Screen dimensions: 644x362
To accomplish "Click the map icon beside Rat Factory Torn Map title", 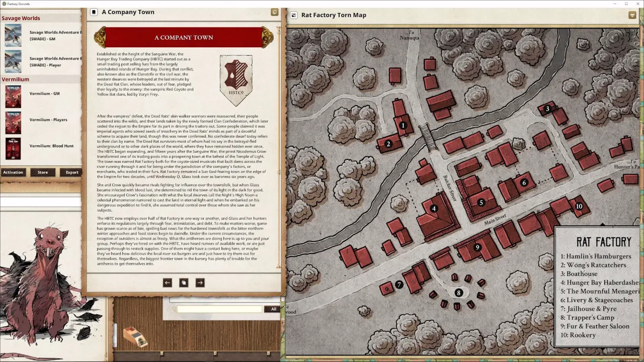I will point(293,15).
